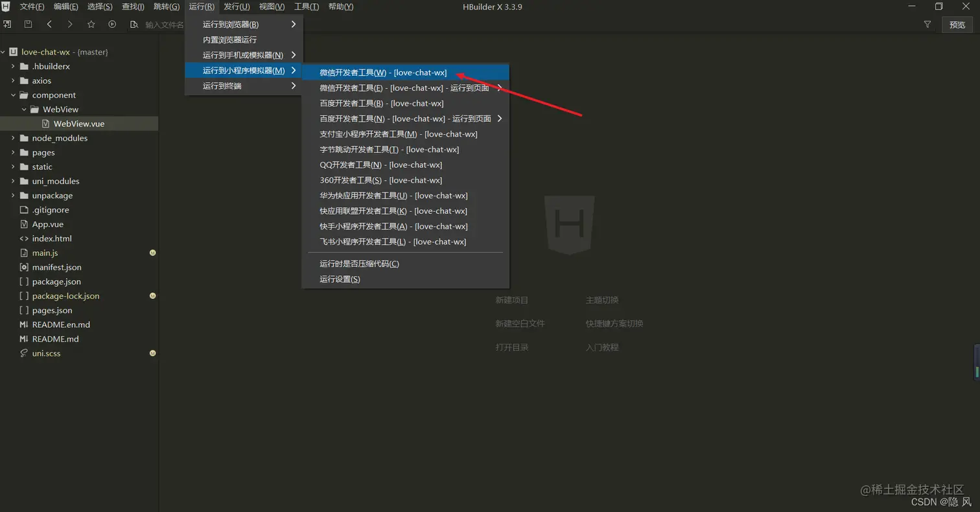
Task: Open submenu arrow of 运行到浏览器(B)
Action: click(293, 24)
